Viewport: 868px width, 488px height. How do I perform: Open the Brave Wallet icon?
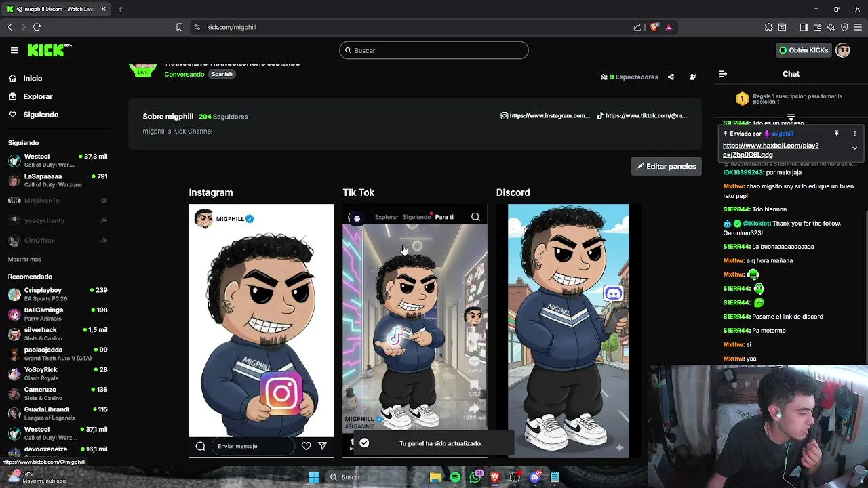point(817,27)
